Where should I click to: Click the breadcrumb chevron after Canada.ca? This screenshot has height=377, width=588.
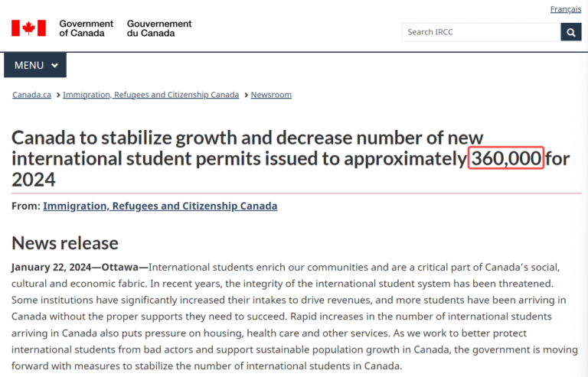[58, 95]
